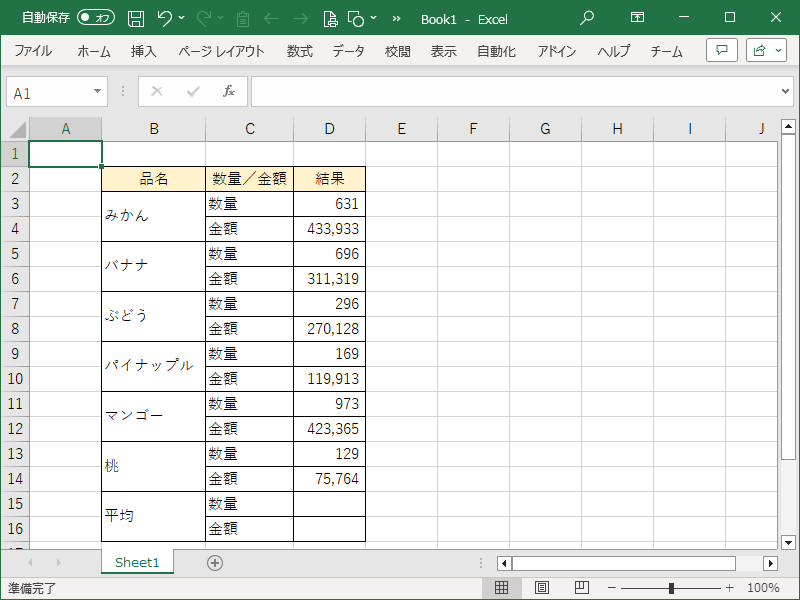Click the バナナ merged cell
Viewport: 800px width, 600px height.
154,266
